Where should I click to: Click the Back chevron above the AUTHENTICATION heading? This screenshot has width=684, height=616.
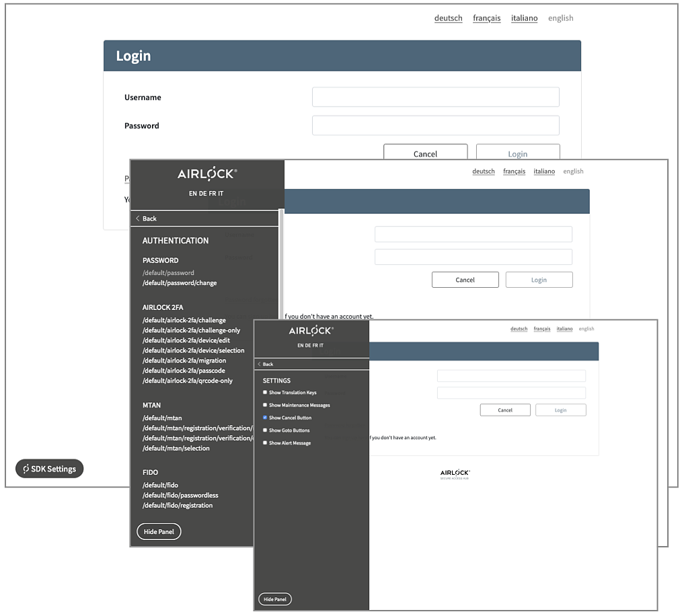pos(139,219)
